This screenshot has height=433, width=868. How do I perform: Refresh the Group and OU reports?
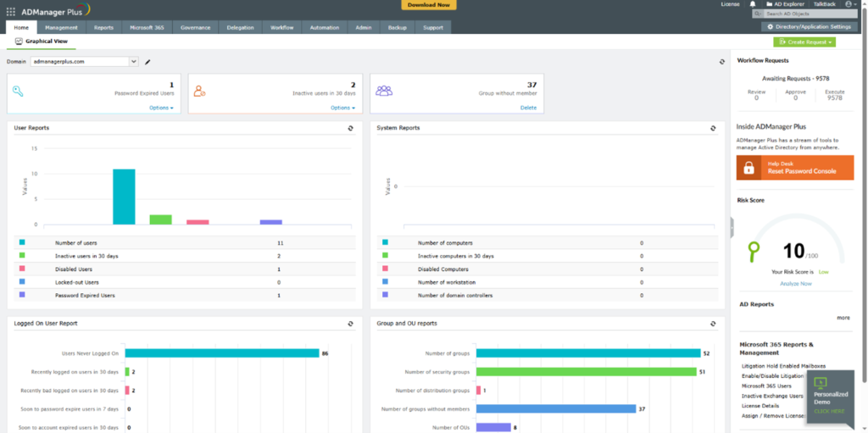[x=713, y=324]
